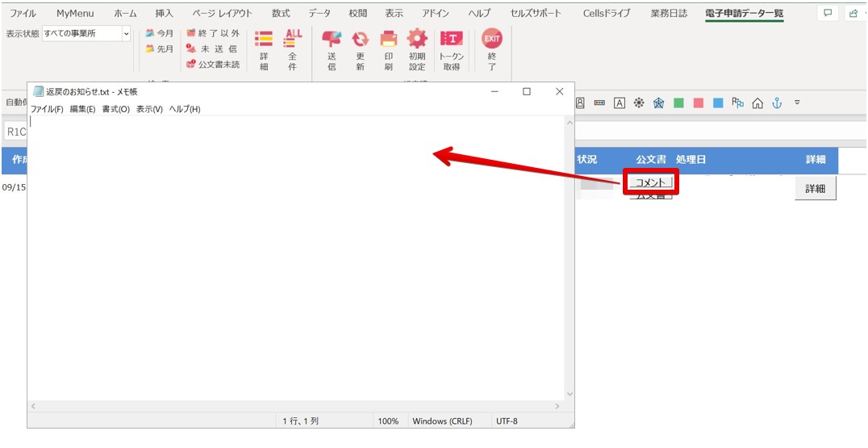Open Notepad ヘルプ(H) menu
The image size is (868, 448).
pos(185,109)
